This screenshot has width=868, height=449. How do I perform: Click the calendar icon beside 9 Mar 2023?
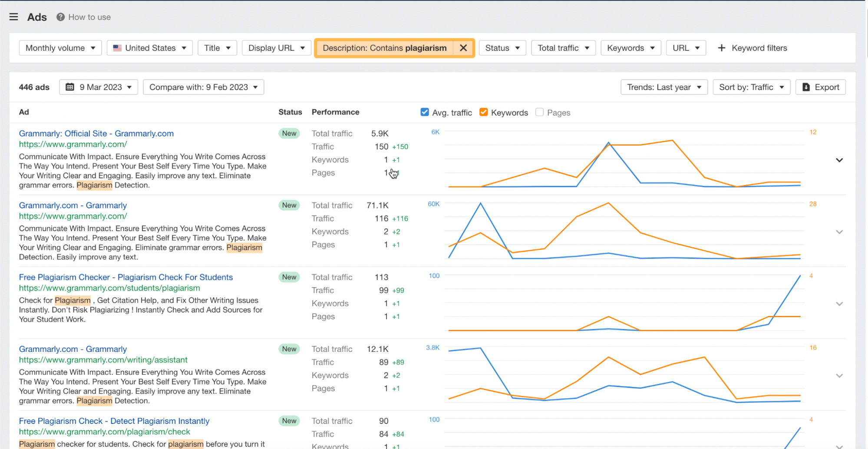tap(70, 87)
